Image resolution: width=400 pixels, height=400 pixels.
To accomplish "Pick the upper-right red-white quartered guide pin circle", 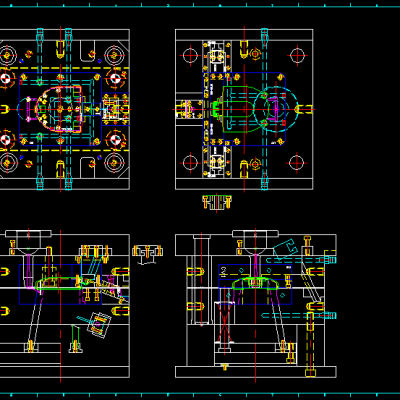I will [x=115, y=79].
